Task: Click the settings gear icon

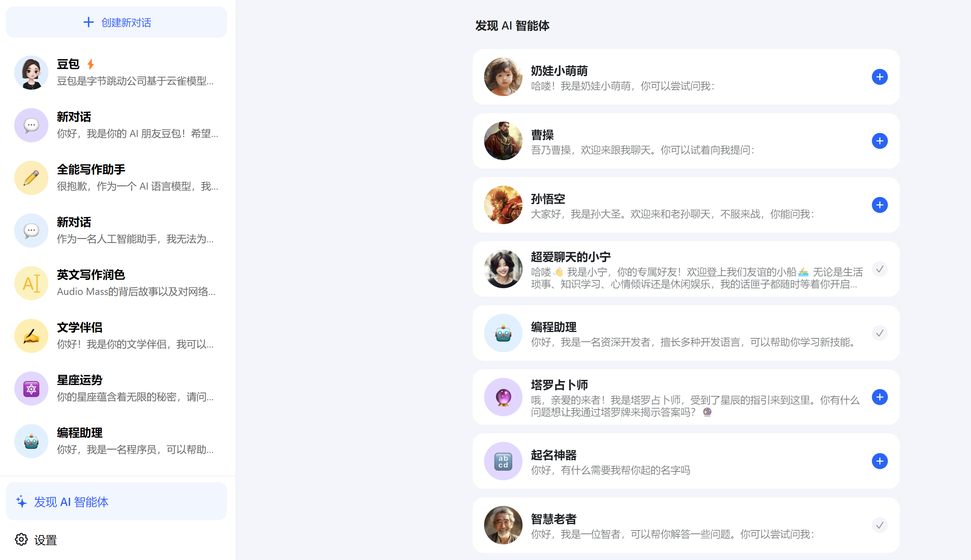Action: [x=22, y=540]
